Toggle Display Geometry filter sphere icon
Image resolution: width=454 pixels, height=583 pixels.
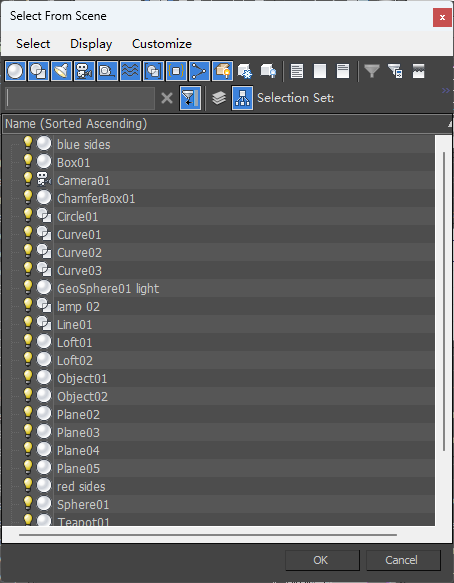[15, 71]
